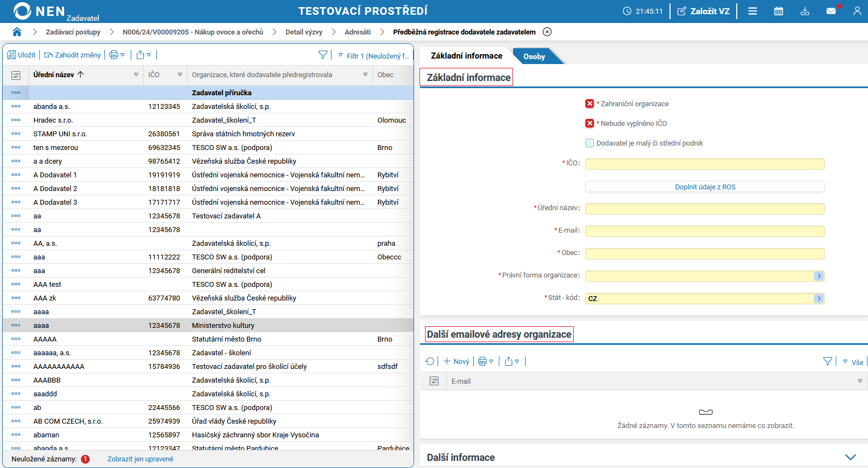Open the Právní forma organizace dropdown
Image resolution: width=868 pixels, height=468 pixels.
(x=818, y=276)
